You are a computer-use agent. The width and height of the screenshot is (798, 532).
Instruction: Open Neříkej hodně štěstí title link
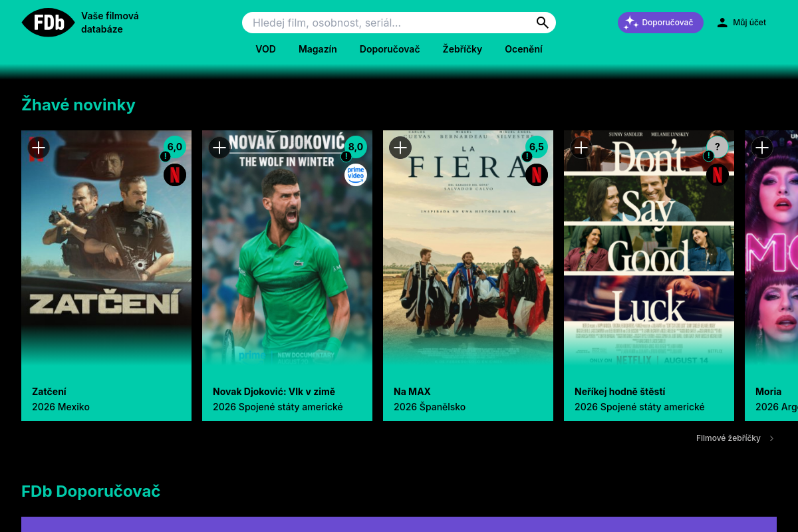620,392
